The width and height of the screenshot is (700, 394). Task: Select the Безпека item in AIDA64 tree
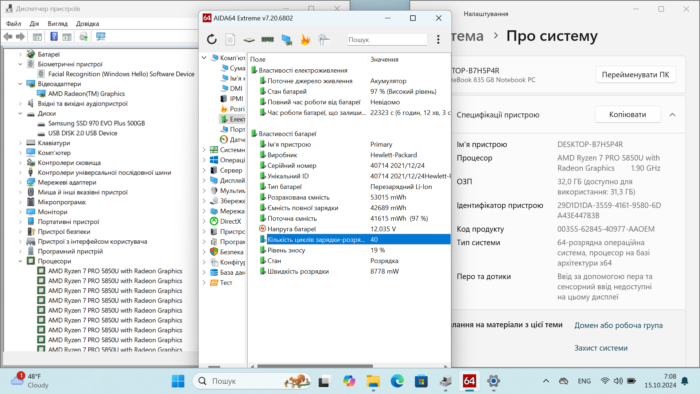232,252
